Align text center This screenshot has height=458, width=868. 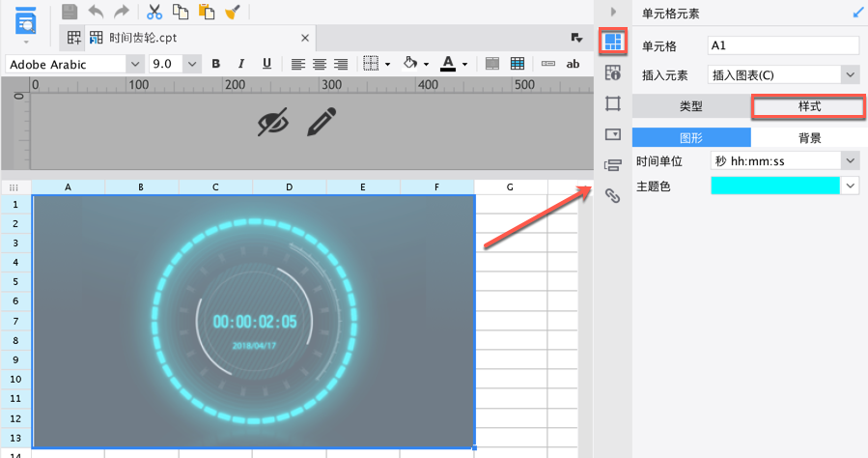tap(320, 64)
